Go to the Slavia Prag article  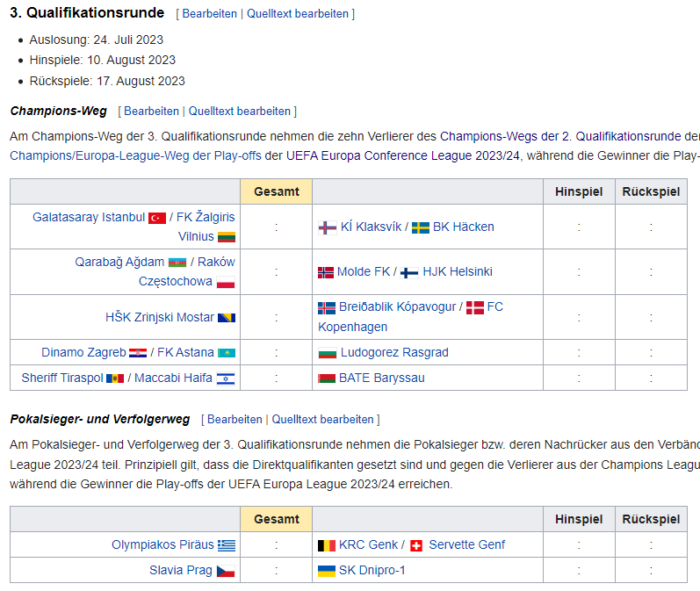(x=180, y=571)
